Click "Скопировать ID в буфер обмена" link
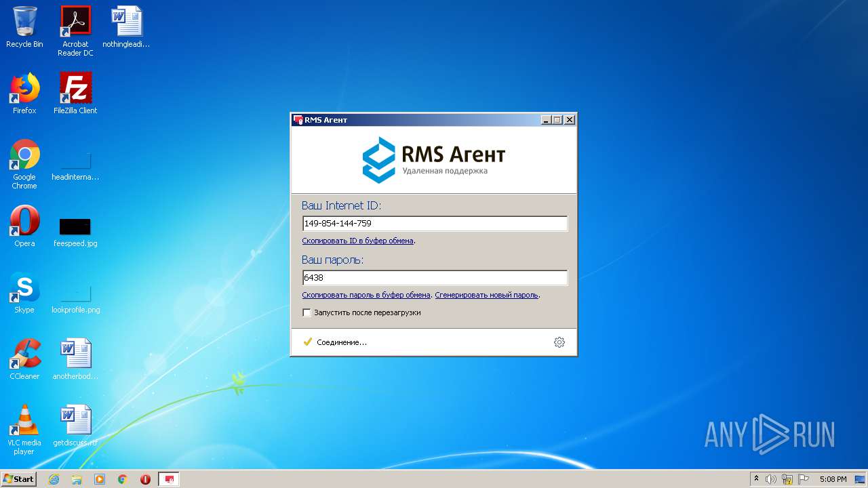868x488 pixels. [357, 241]
